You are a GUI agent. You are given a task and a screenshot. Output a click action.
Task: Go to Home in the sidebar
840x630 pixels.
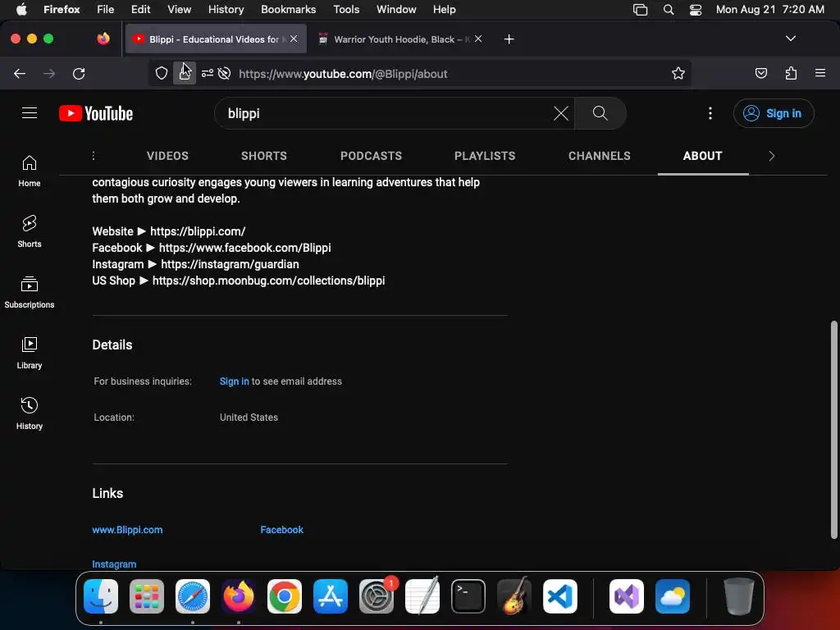(30, 171)
